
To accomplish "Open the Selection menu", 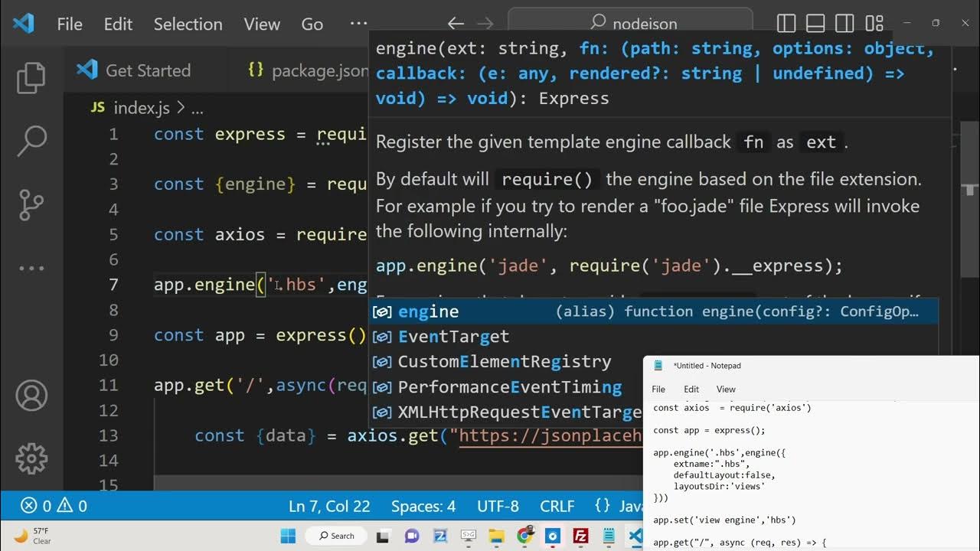I will (x=188, y=24).
